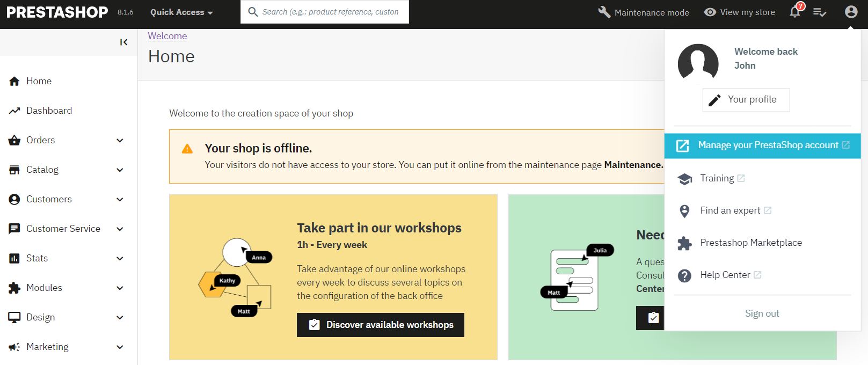Open Prestashop Marketplace in the user menu
This screenshot has height=365, width=868.
click(751, 243)
